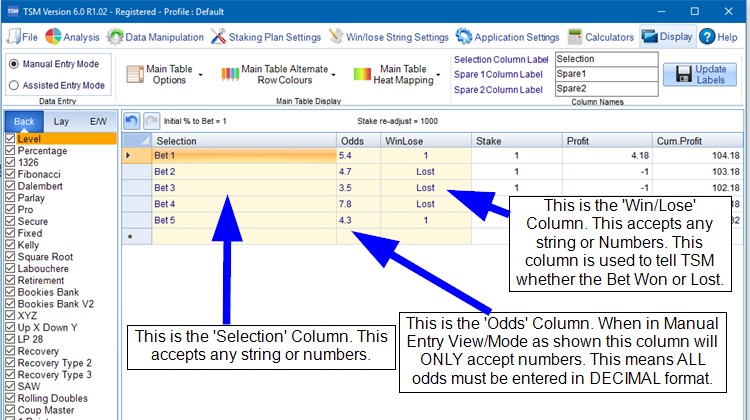Expand Main Table Heat Mapping dropdown

(x=394, y=74)
